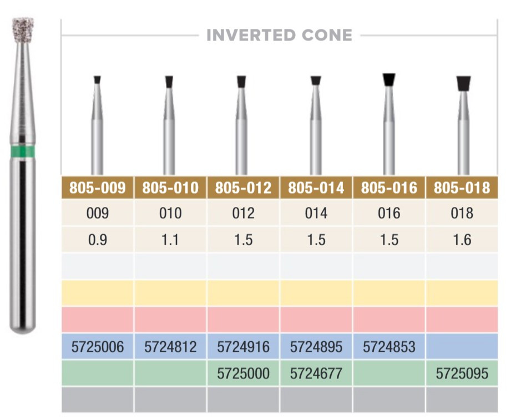Click product number 5724812
The width and height of the screenshot is (521, 420).
click(170, 347)
